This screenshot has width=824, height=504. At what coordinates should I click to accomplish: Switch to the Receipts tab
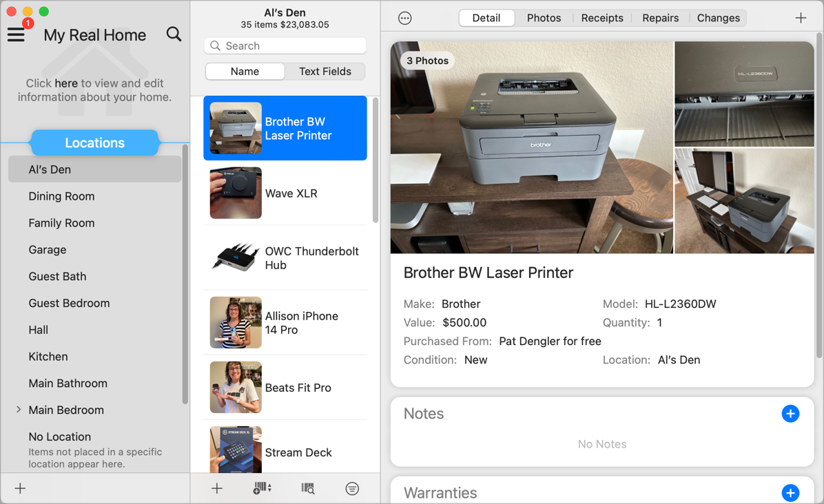(601, 18)
